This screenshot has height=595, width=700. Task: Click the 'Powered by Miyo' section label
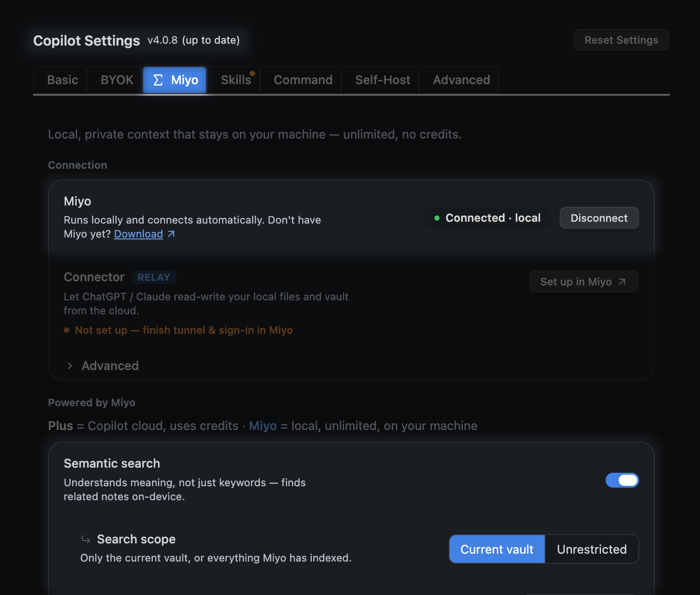point(92,403)
